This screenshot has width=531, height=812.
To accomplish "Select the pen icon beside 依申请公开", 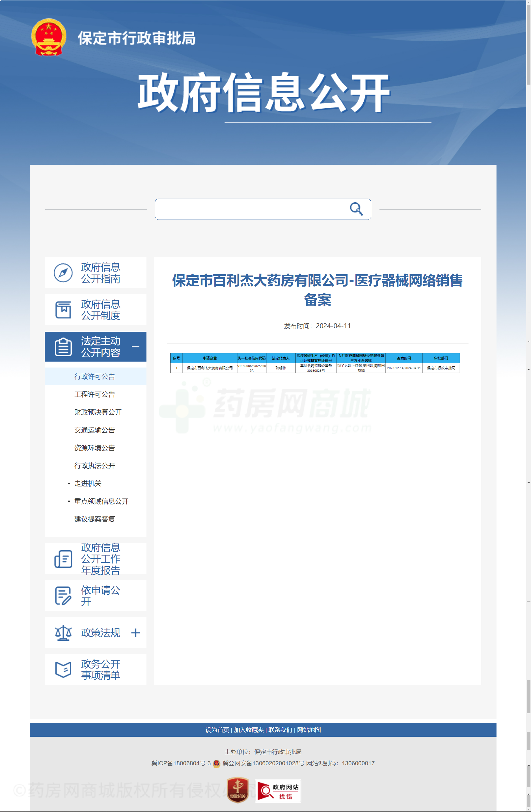I will point(63,595).
